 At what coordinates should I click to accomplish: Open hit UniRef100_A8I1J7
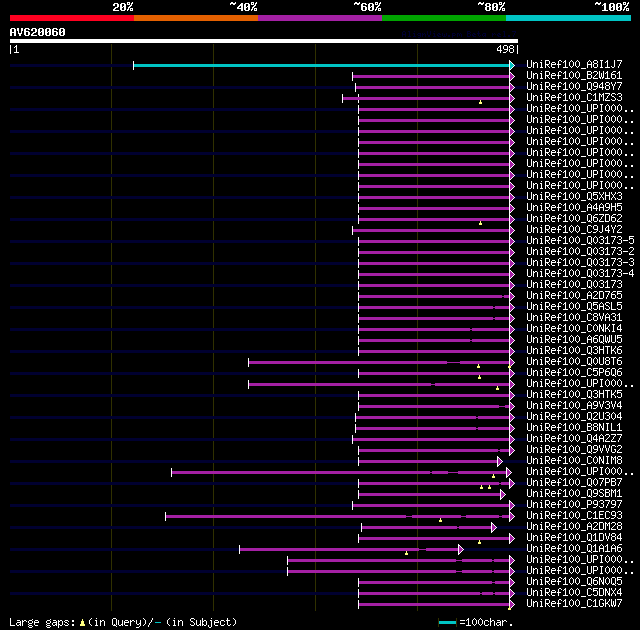click(574, 64)
